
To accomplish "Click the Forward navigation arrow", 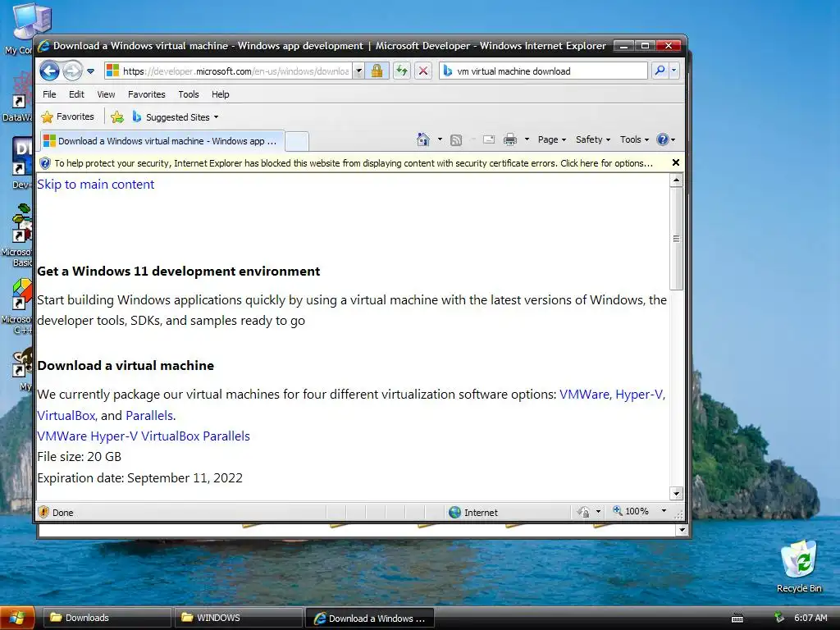I will (72, 71).
